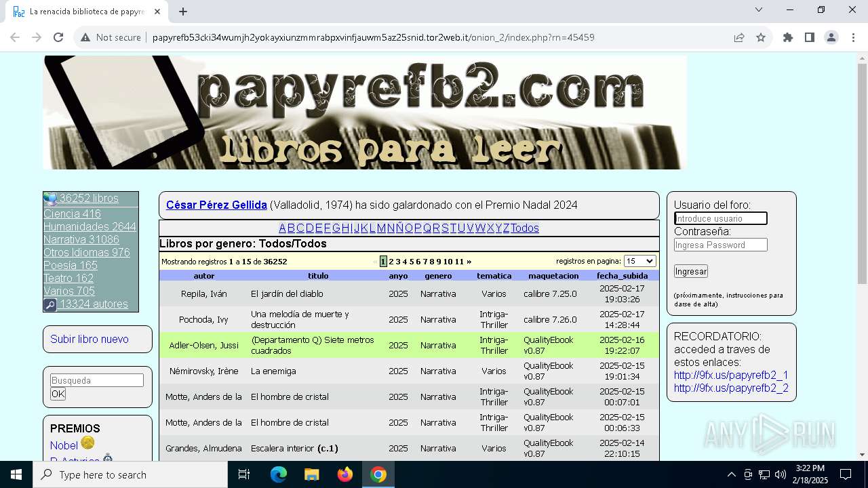Image resolution: width=868 pixels, height=488 pixels.
Task: Focus the Busqueda search field
Action: (x=97, y=381)
